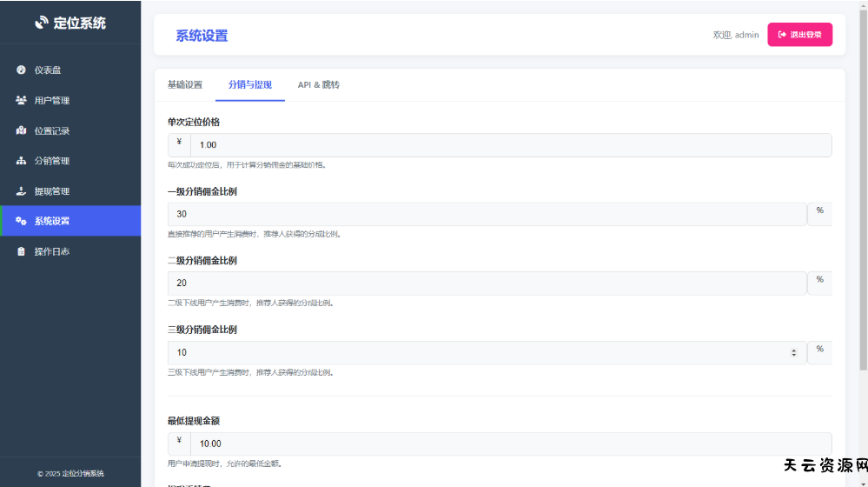This screenshot has height=487, width=868.
Task: Focus the 单次定位价格 input field
Action: (x=510, y=145)
